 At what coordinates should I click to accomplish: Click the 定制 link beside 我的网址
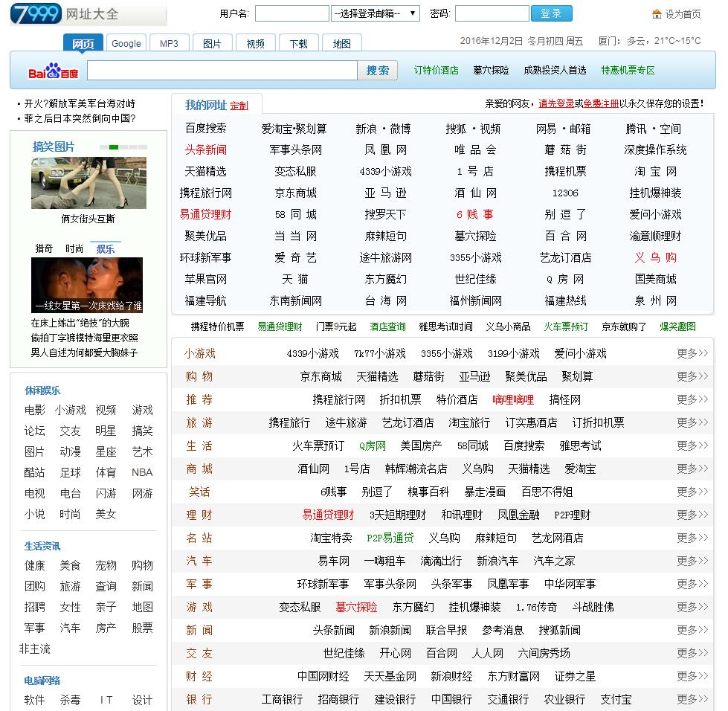tap(239, 106)
